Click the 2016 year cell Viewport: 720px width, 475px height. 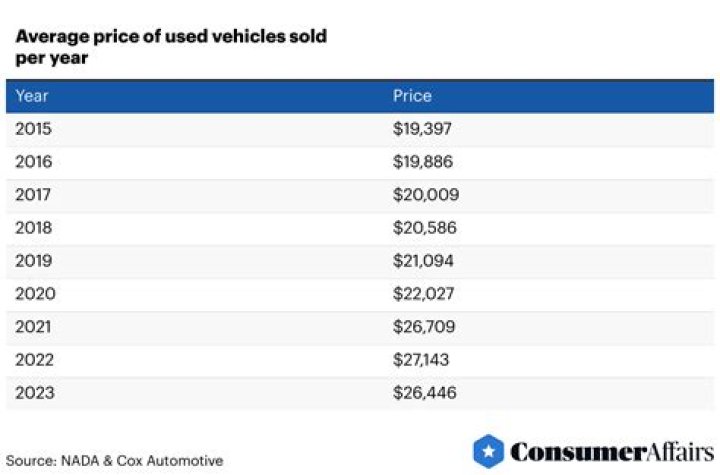coord(34,162)
